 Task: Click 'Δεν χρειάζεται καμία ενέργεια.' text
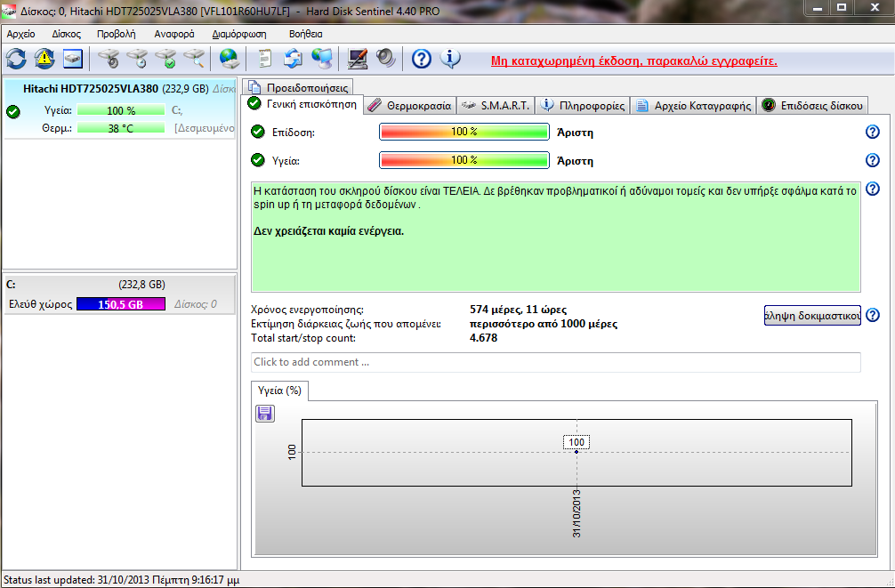coord(328,232)
